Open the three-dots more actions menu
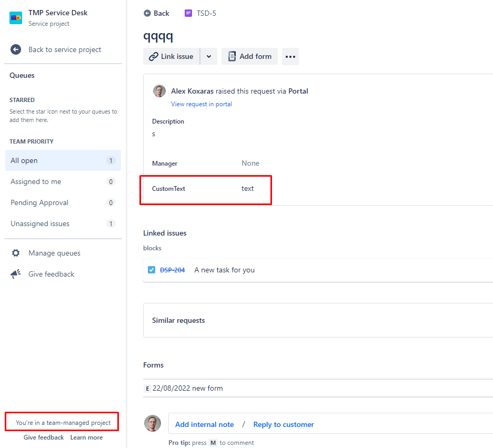The height and width of the screenshot is (448, 493). [290, 57]
